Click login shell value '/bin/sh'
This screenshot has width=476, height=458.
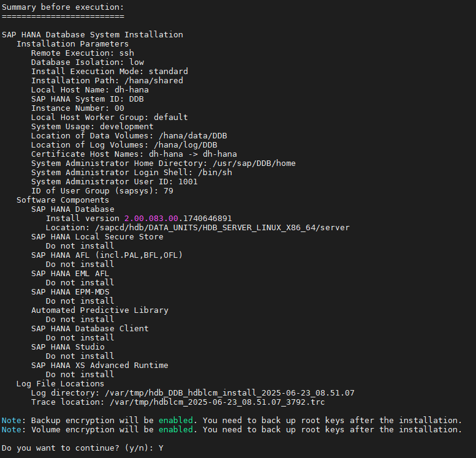[215, 173]
